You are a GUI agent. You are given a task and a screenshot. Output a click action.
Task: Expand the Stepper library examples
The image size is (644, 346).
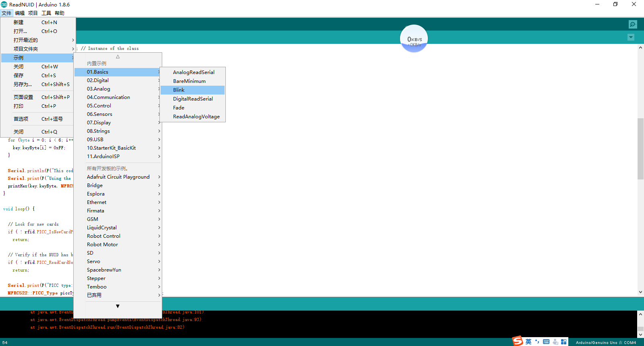pos(118,278)
